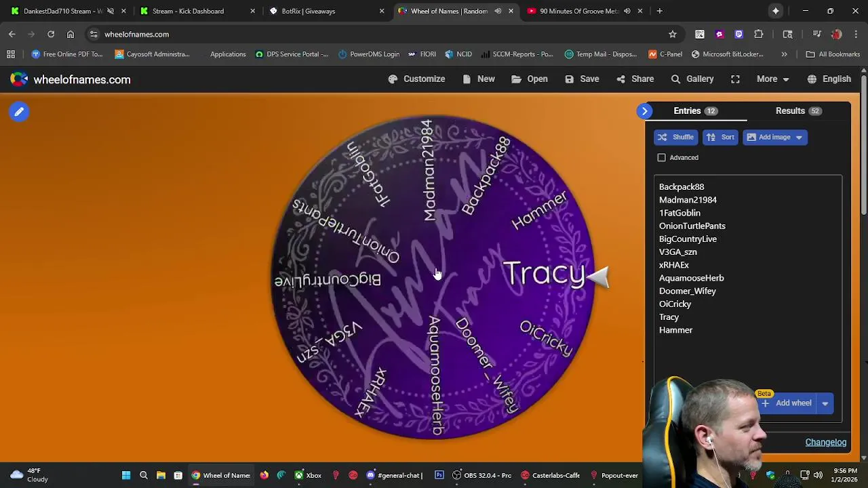Open the wheel Gallery
Screen dimensions: 868x488
(692, 79)
